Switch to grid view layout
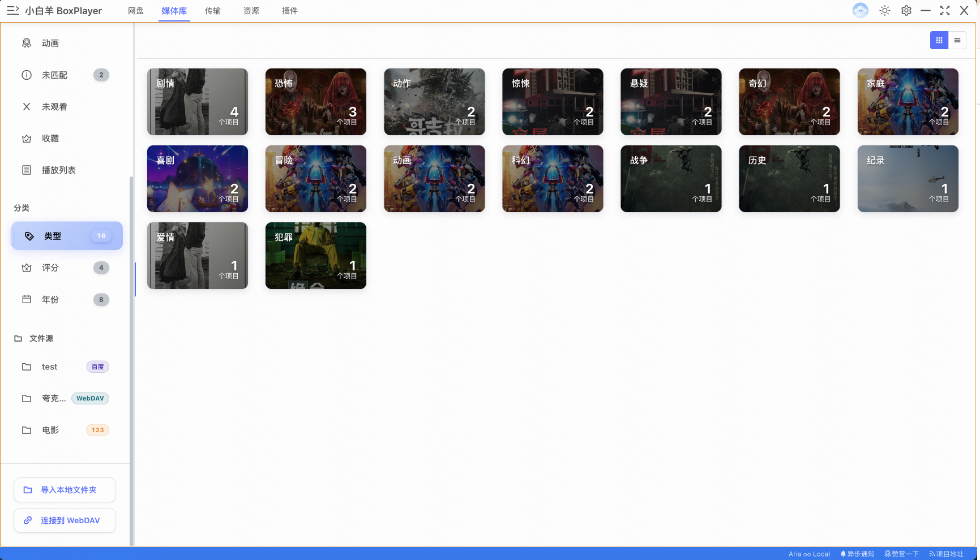This screenshot has width=980, height=560. 939,40
